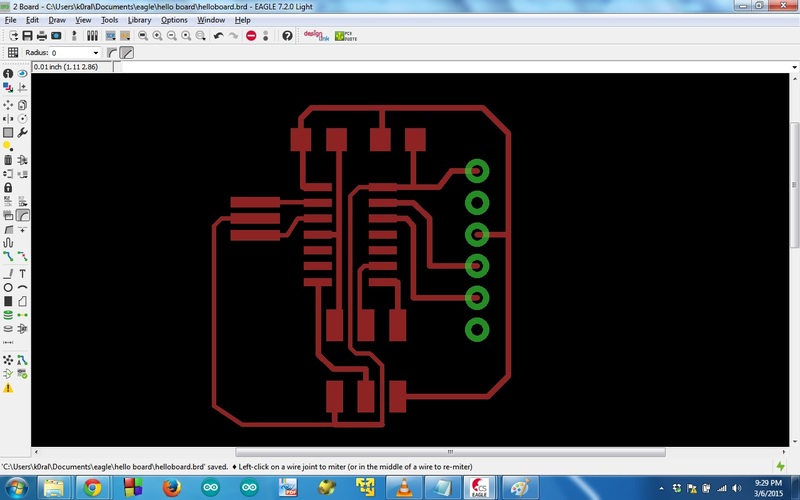Save the board with the floppy disk icon
The height and width of the screenshot is (500, 800).
pos(28,36)
